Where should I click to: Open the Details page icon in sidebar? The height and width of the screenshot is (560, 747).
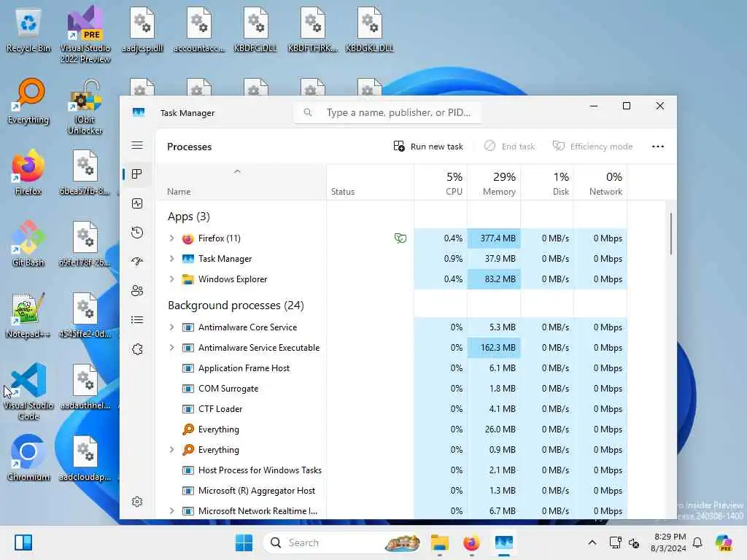[x=137, y=319]
